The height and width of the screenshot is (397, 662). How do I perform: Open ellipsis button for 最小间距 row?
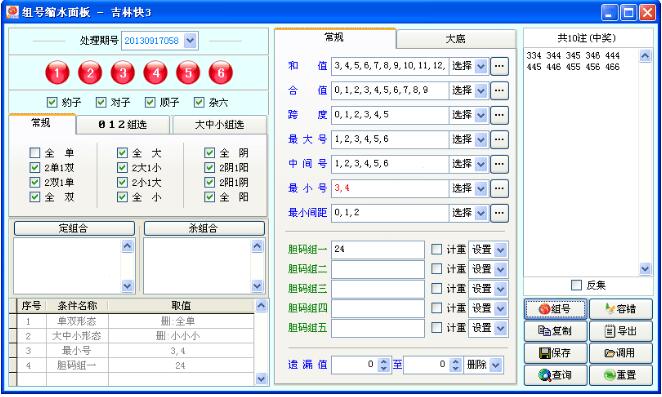point(499,213)
